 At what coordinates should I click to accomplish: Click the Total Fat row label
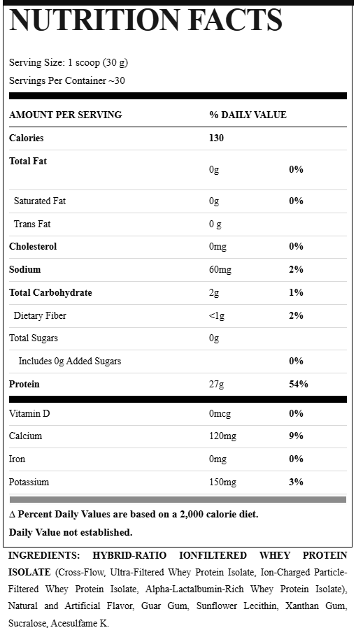point(28,161)
